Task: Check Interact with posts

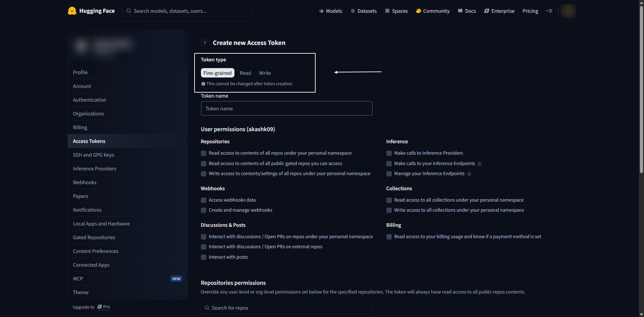Action: (204, 257)
